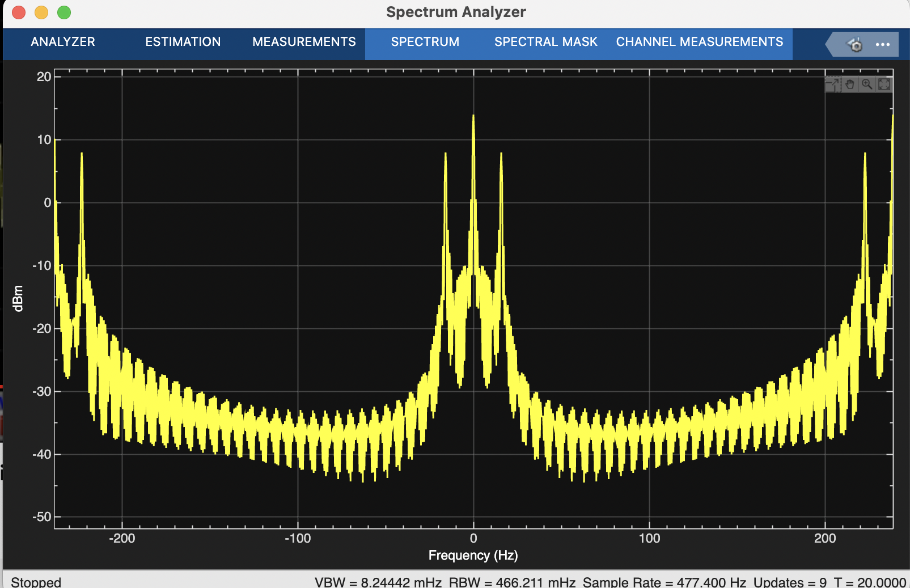Image resolution: width=910 pixels, height=588 pixels.
Task: Click the SPECTRUM tab label
Action: coord(424,42)
